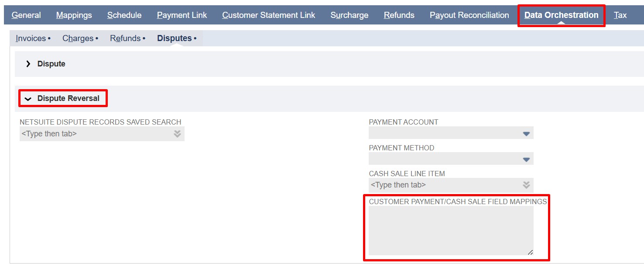Open the Mappings tab
The image size is (644, 264).
(x=74, y=14)
